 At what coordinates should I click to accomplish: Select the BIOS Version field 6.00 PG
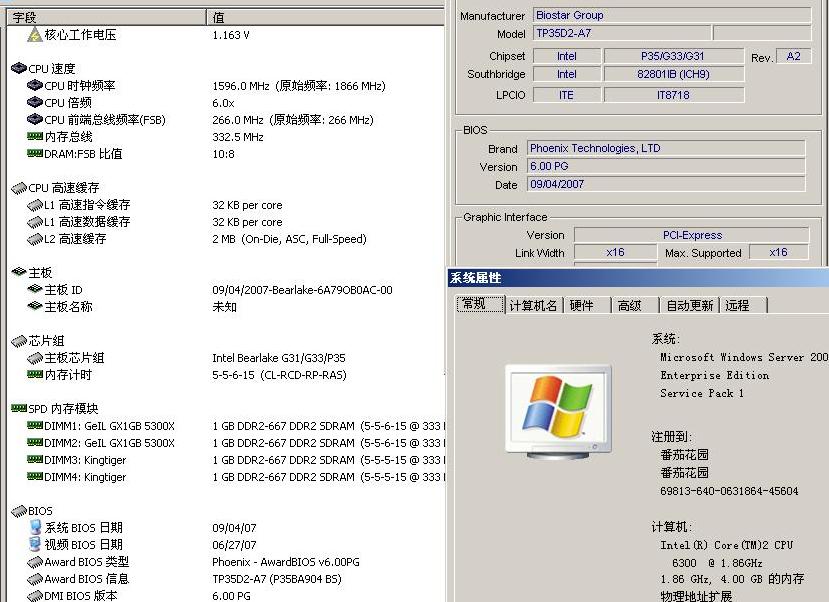tap(666, 166)
